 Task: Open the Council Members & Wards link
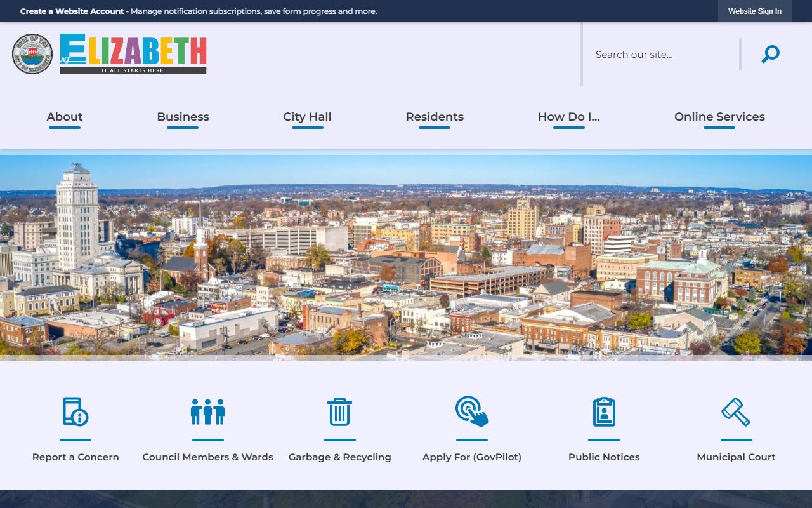(208, 457)
